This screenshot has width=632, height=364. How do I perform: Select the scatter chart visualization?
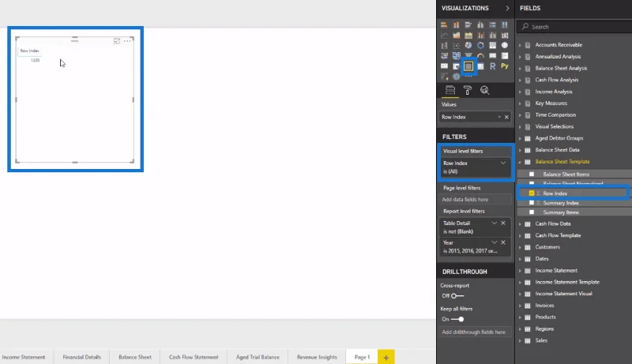tap(457, 46)
